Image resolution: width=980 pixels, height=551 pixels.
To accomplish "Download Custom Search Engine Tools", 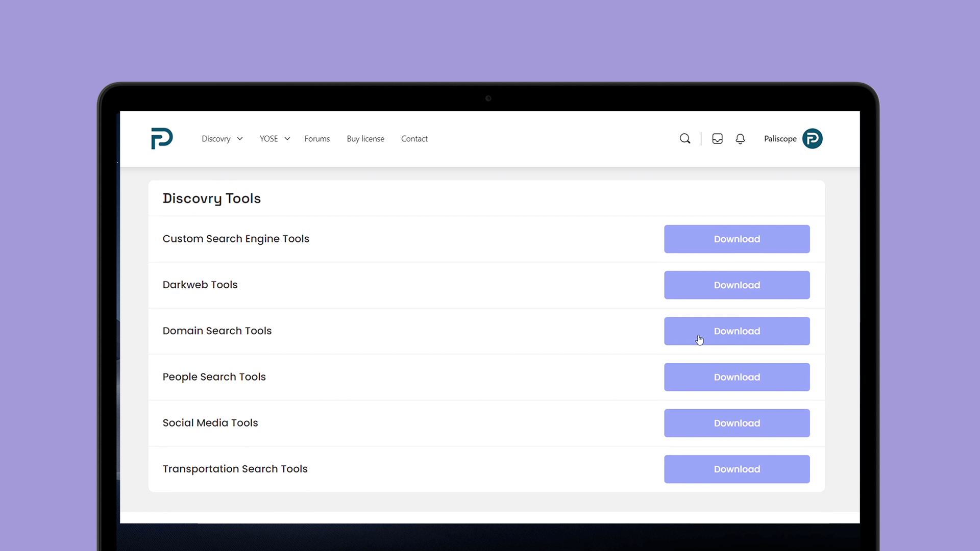I will [737, 239].
